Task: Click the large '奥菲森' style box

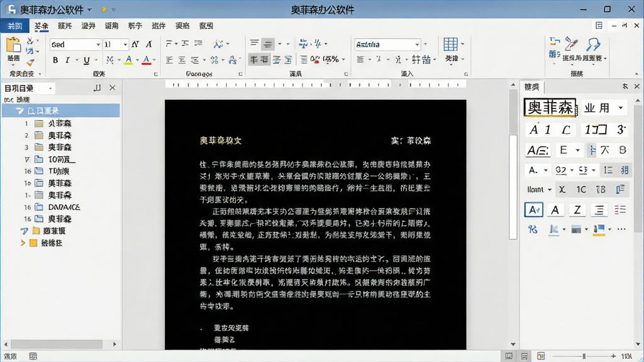Action: click(550, 107)
